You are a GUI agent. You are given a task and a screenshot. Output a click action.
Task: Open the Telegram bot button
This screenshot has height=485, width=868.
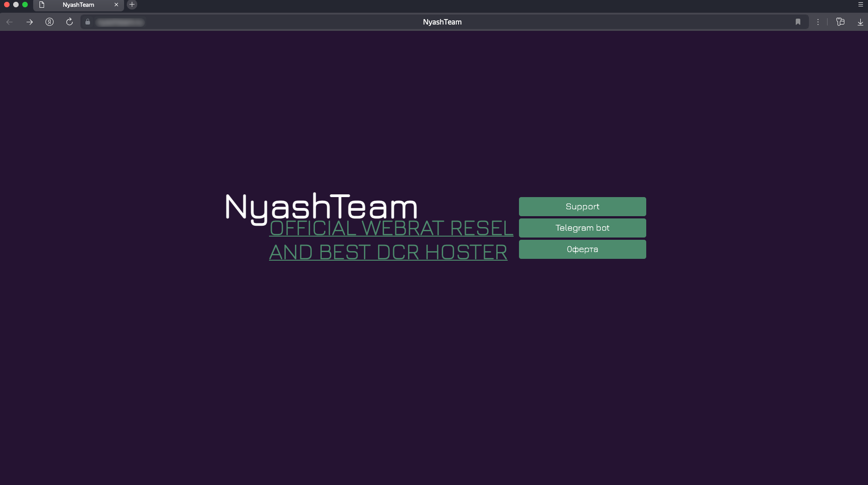tap(582, 228)
